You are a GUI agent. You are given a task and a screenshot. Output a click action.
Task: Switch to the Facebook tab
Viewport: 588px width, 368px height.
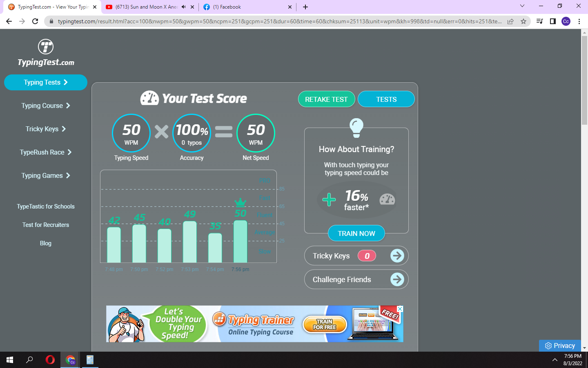click(x=247, y=7)
